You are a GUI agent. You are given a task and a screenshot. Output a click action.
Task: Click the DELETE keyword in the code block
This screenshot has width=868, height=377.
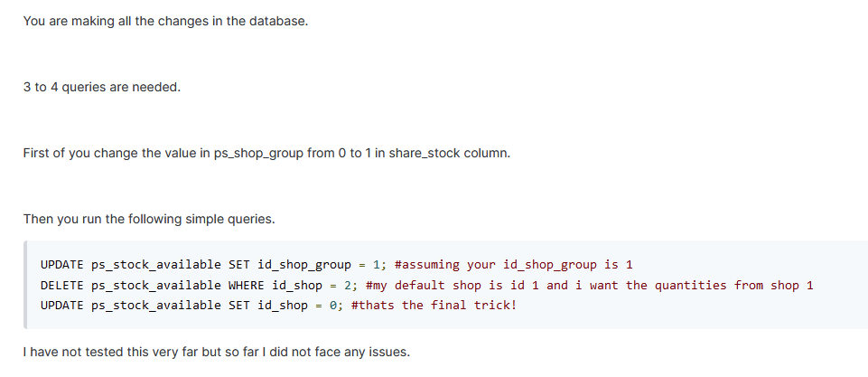click(x=61, y=286)
